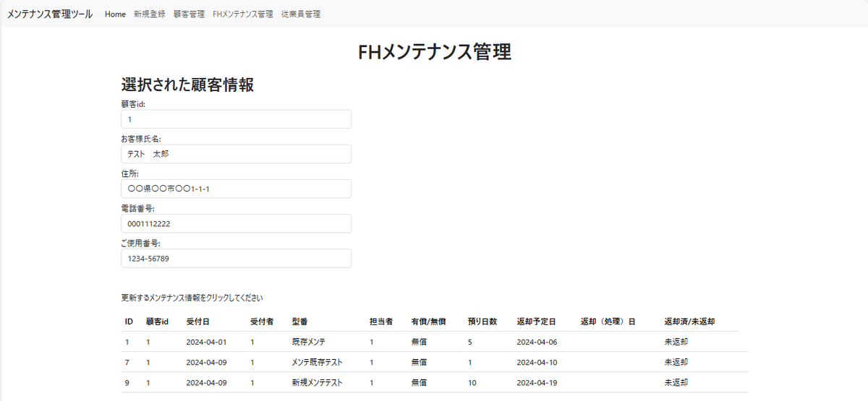Click 未返却 in the ID 9 row
Screen dimensions: 868x401
tap(676, 382)
